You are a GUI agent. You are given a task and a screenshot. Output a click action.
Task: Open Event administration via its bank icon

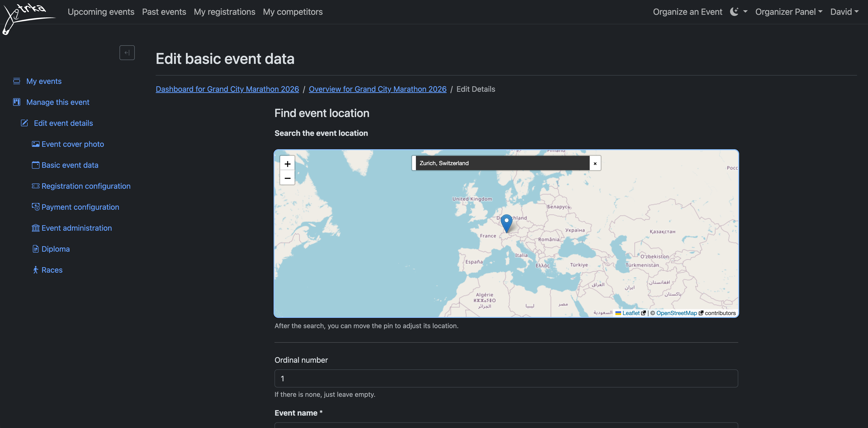point(36,228)
